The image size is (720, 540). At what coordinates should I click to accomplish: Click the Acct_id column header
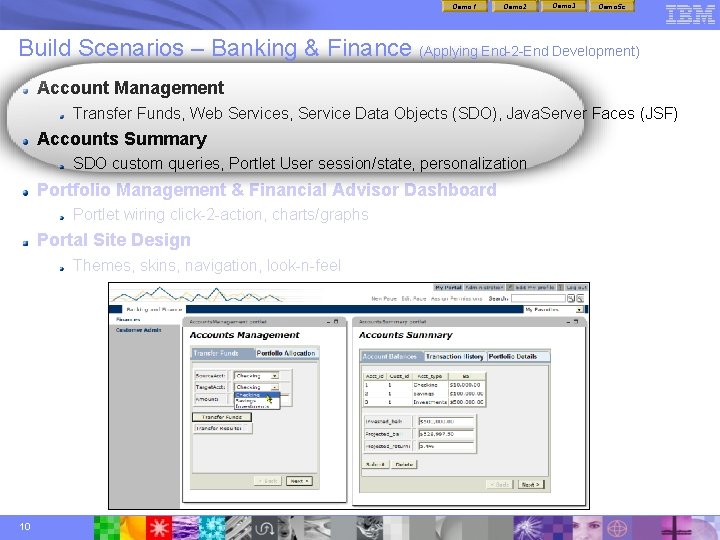coord(374,376)
